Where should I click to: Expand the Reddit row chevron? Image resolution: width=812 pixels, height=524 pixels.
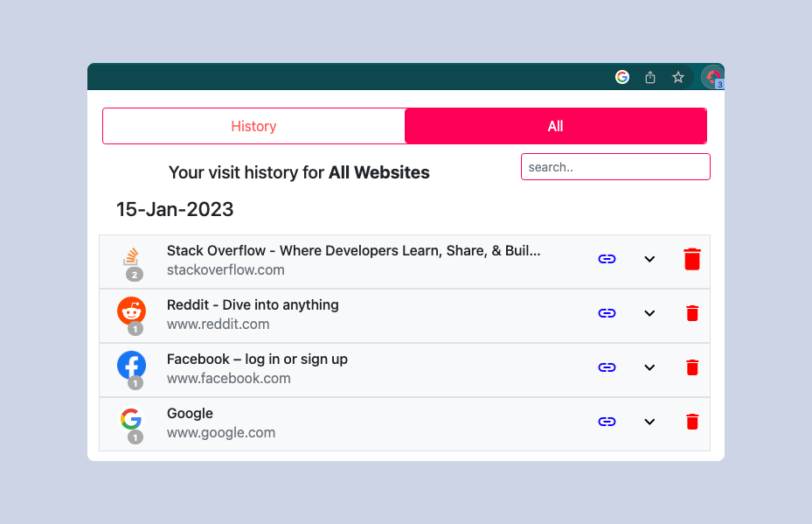(x=649, y=313)
